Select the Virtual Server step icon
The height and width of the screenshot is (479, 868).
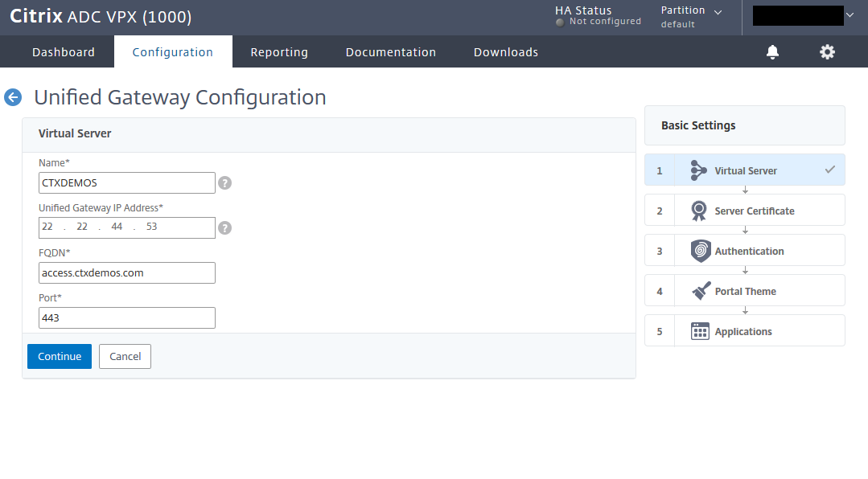point(699,170)
